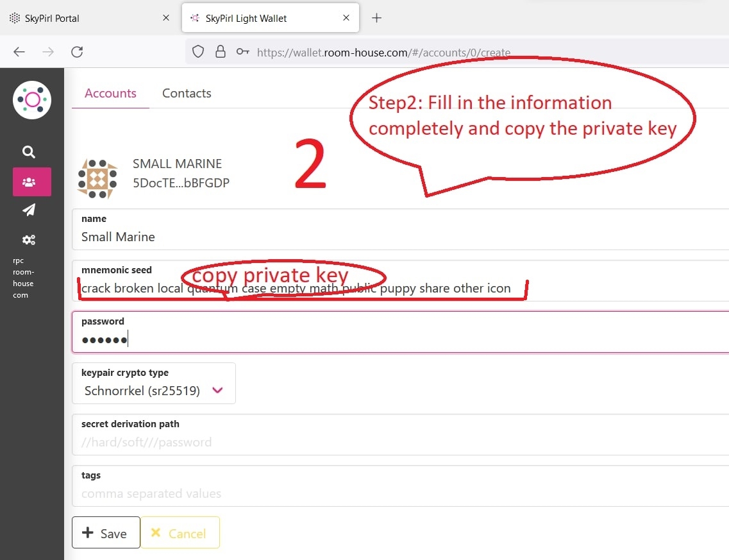Reload the page with the refresh button

(77, 52)
